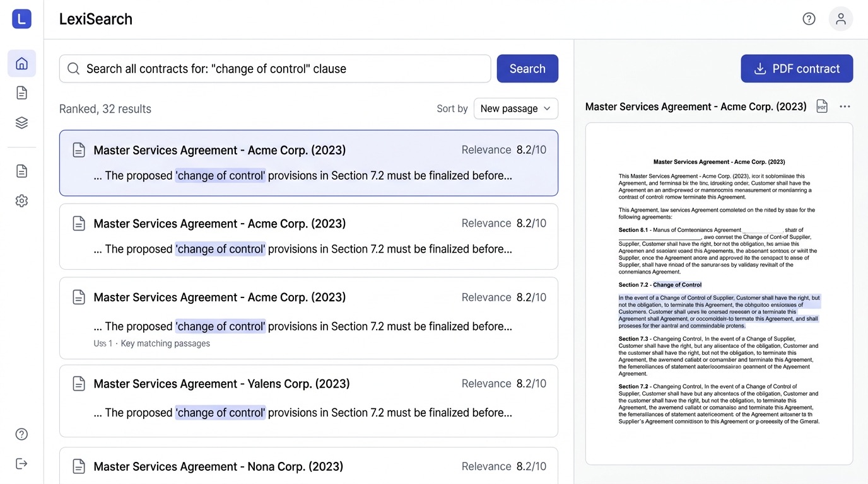Click the Section 8.1 paragraph in preview
This screenshot has height=484, width=868.
click(718, 251)
